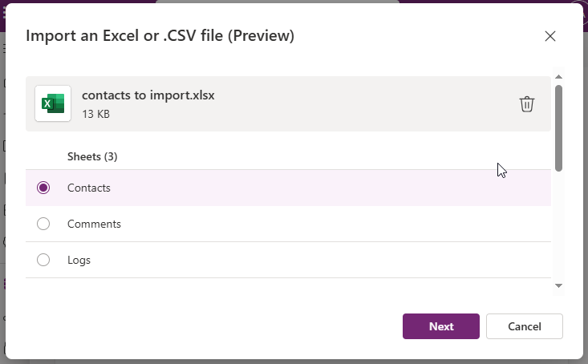Cancel the file import

tap(525, 326)
